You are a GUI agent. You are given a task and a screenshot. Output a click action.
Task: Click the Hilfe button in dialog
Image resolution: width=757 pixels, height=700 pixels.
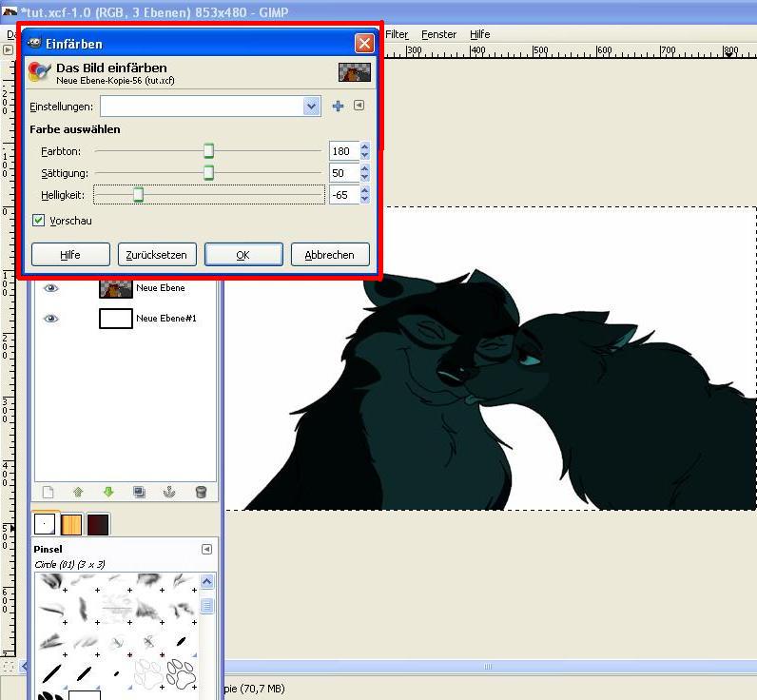[x=70, y=254]
